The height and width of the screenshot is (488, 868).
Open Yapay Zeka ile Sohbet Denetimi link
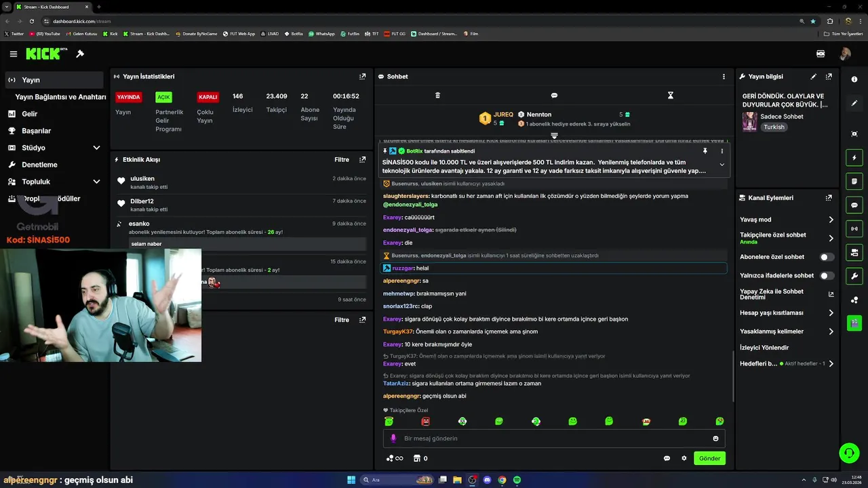(x=787, y=294)
